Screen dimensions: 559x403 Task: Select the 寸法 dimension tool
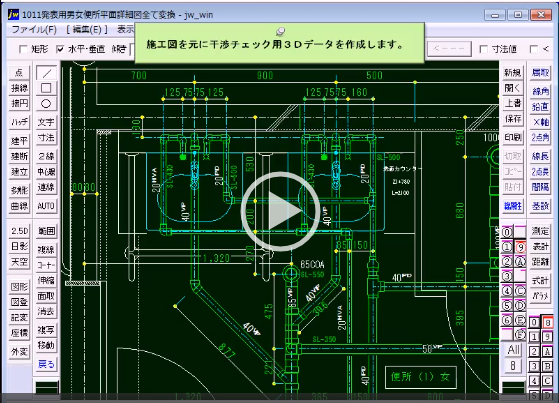46,138
